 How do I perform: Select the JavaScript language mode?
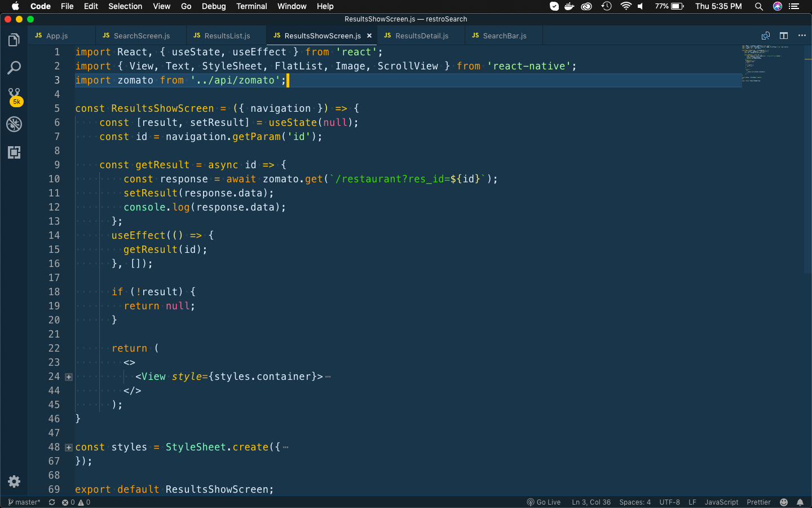721,502
